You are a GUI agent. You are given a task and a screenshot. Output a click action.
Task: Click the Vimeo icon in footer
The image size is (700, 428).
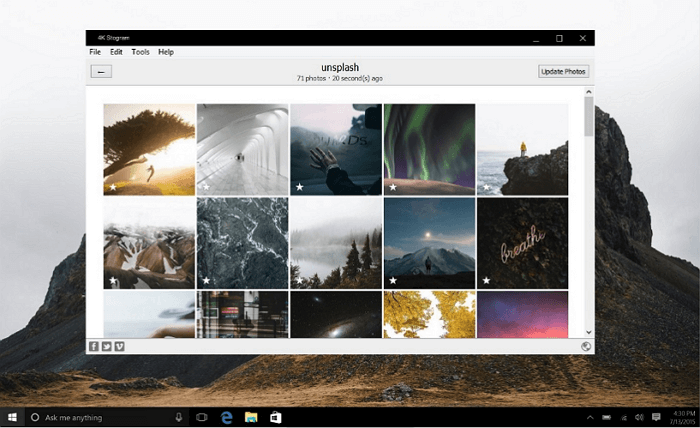click(119, 346)
